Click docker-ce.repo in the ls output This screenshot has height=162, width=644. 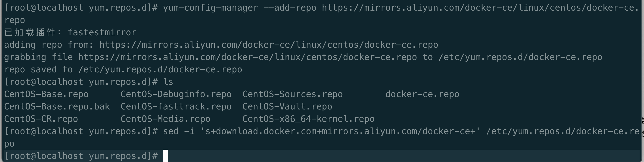click(x=422, y=94)
